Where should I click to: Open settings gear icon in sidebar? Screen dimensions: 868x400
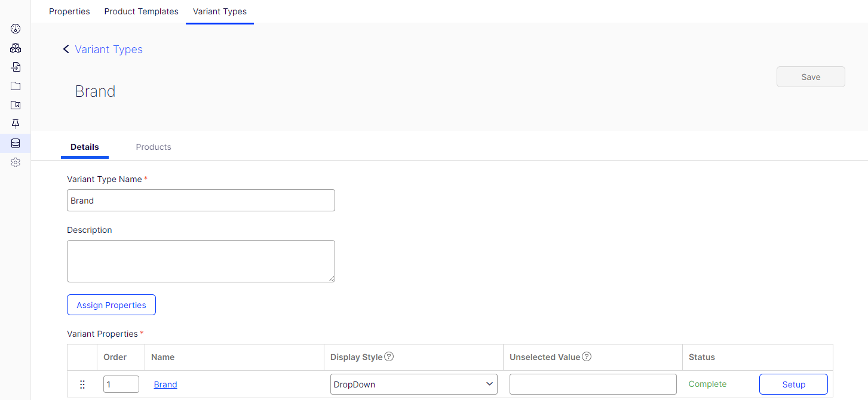pyautogui.click(x=16, y=162)
